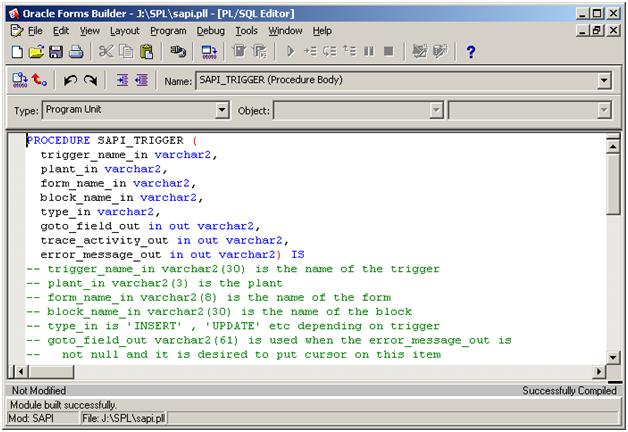The image size is (628, 432).
Task: Open the Window menu
Action: tap(285, 31)
